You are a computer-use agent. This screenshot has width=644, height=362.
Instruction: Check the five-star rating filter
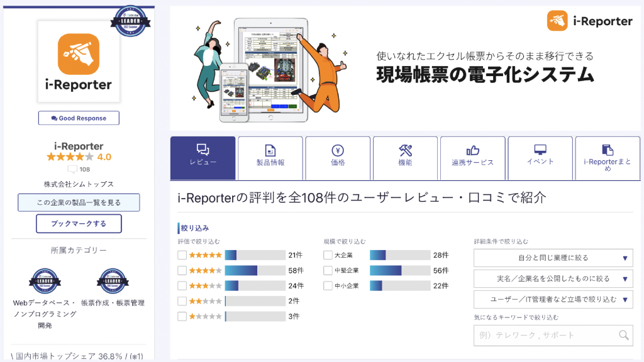[x=182, y=255]
